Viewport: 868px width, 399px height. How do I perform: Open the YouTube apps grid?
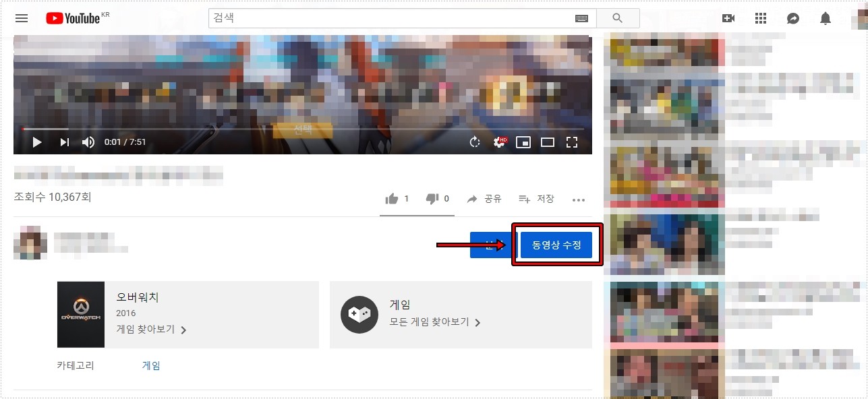coord(761,18)
